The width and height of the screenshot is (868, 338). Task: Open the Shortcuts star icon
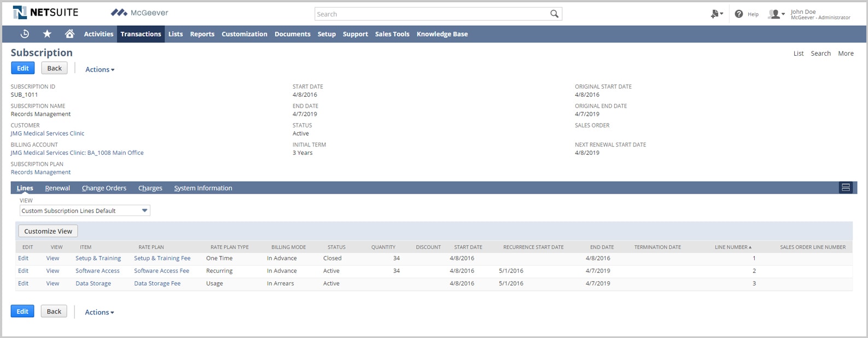pos(47,34)
